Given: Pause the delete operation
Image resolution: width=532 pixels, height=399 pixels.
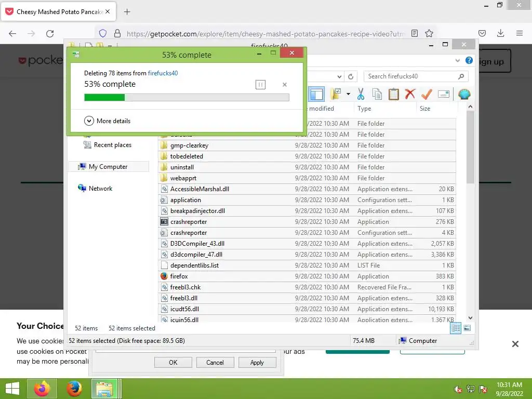Looking at the screenshot, I should (260, 85).
